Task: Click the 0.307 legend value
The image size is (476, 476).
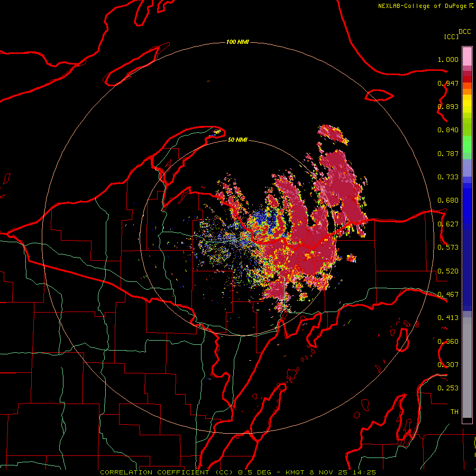Action: click(448, 364)
